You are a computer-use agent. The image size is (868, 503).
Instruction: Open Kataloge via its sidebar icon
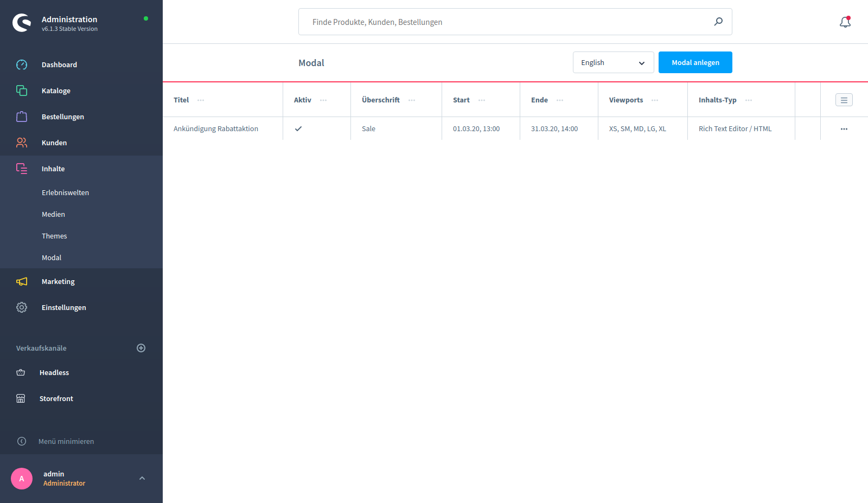[x=22, y=91]
